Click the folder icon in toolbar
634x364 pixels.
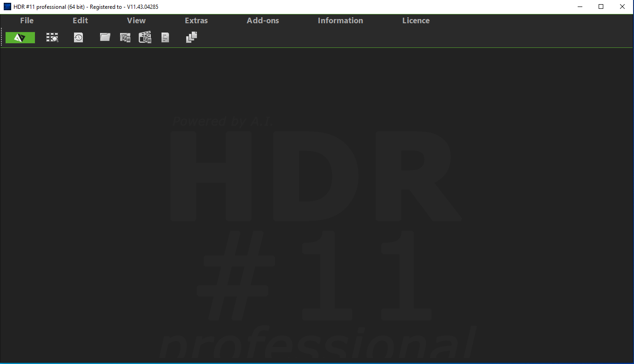(105, 37)
